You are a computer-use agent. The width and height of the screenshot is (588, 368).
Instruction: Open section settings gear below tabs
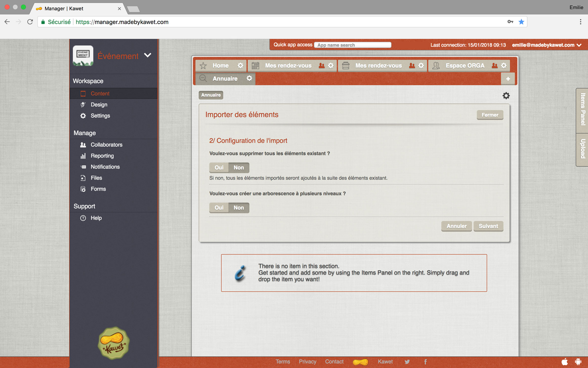(x=506, y=95)
